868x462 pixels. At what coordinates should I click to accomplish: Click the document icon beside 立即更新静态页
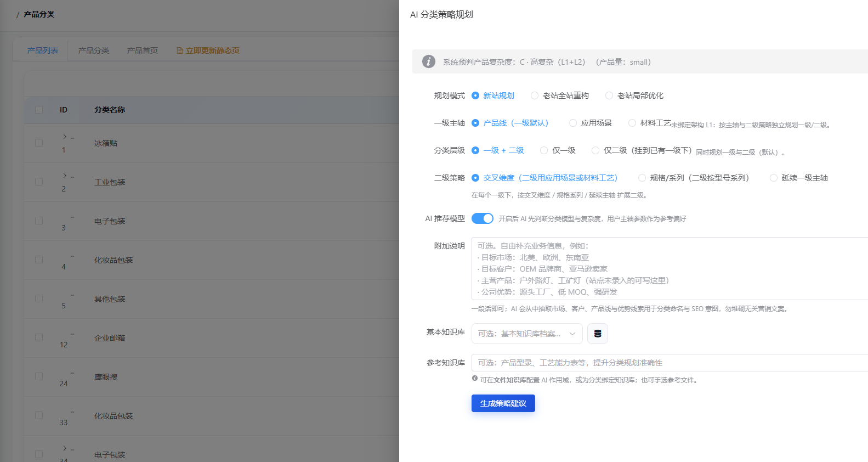point(179,50)
